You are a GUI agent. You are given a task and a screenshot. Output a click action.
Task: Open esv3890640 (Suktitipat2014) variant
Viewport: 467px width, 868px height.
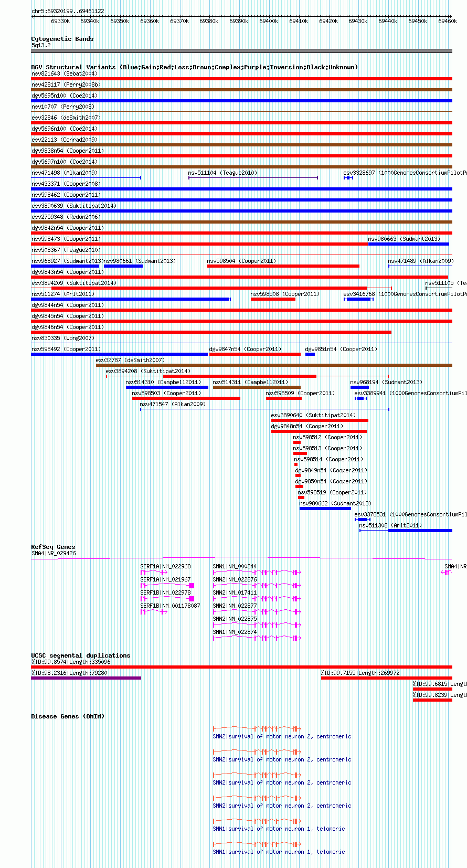click(313, 415)
